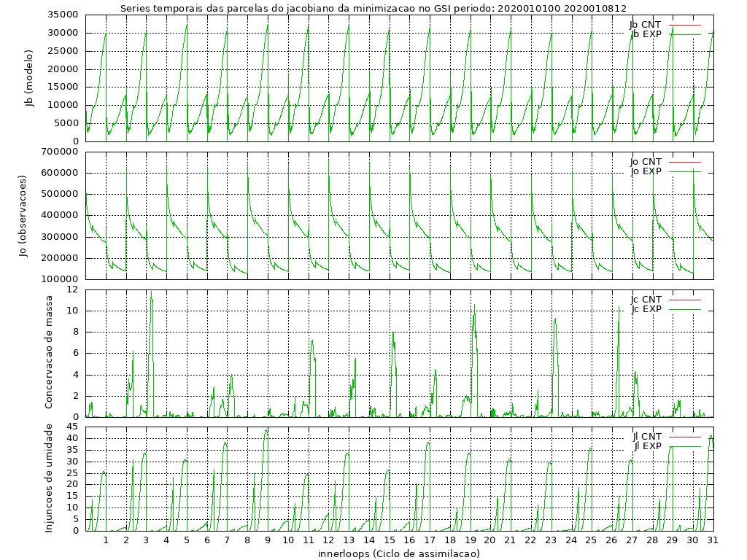Click the 45 tick on humidity axis
The image size is (747, 560).
pos(72,427)
